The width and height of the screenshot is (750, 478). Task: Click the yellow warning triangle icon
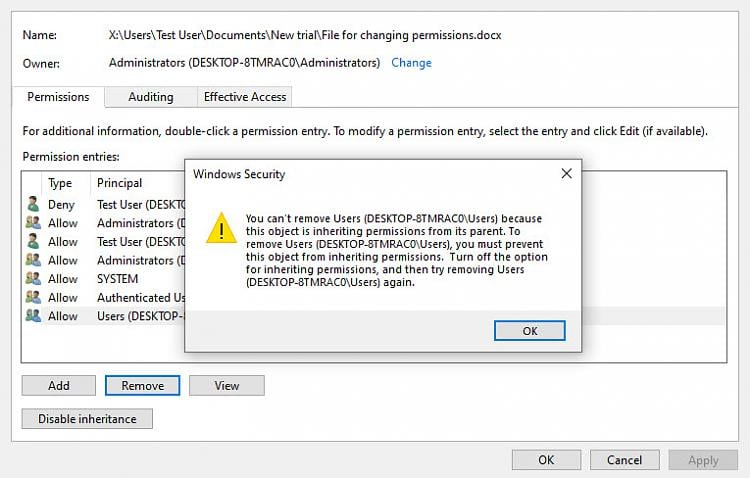coord(221,229)
